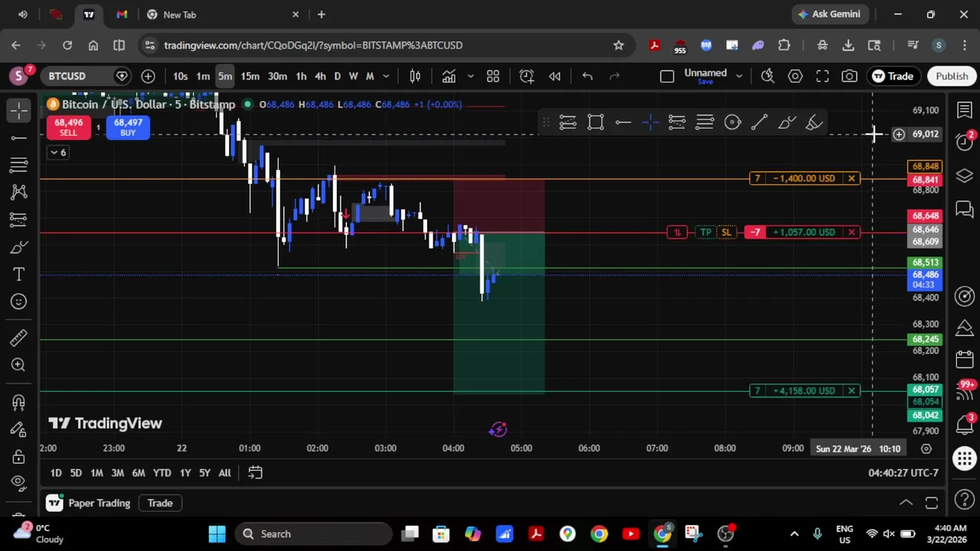Image resolution: width=980 pixels, height=551 pixels.
Task: Switch to the 4h timeframe
Action: 320,76
